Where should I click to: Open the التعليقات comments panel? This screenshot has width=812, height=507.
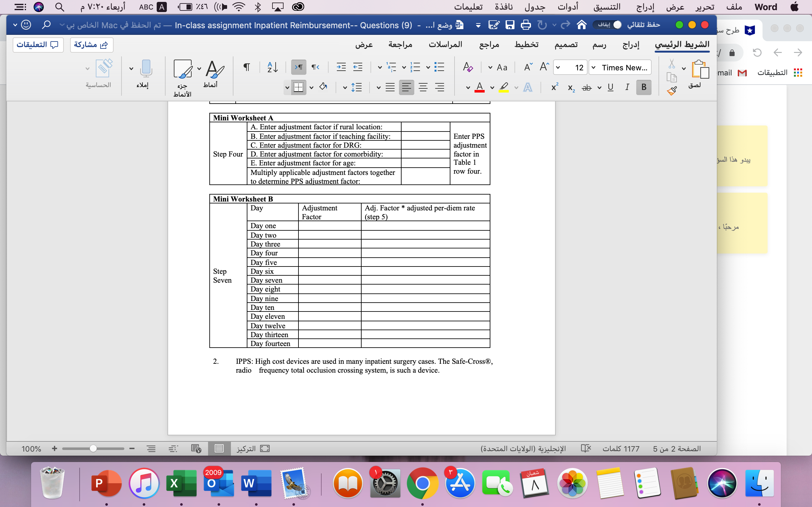tap(38, 45)
